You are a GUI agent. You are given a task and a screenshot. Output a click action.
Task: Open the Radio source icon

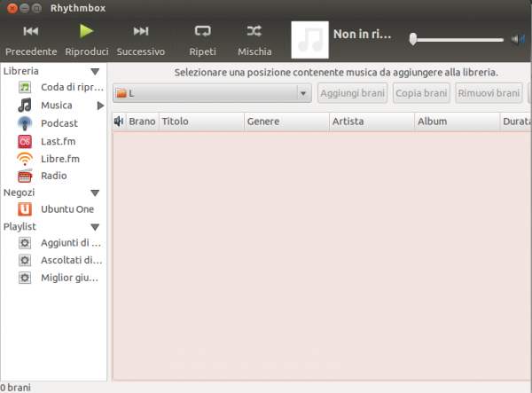tap(25, 176)
